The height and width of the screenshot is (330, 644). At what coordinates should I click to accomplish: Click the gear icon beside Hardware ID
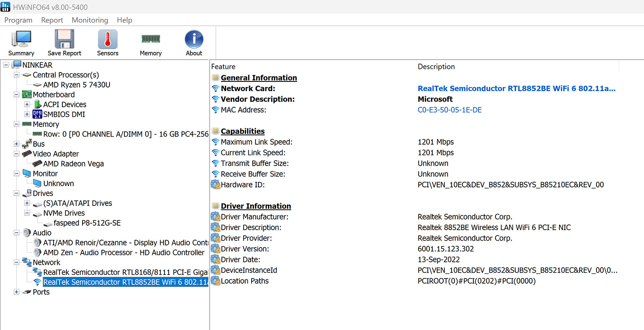pyautogui.click(x=215, y=185)
